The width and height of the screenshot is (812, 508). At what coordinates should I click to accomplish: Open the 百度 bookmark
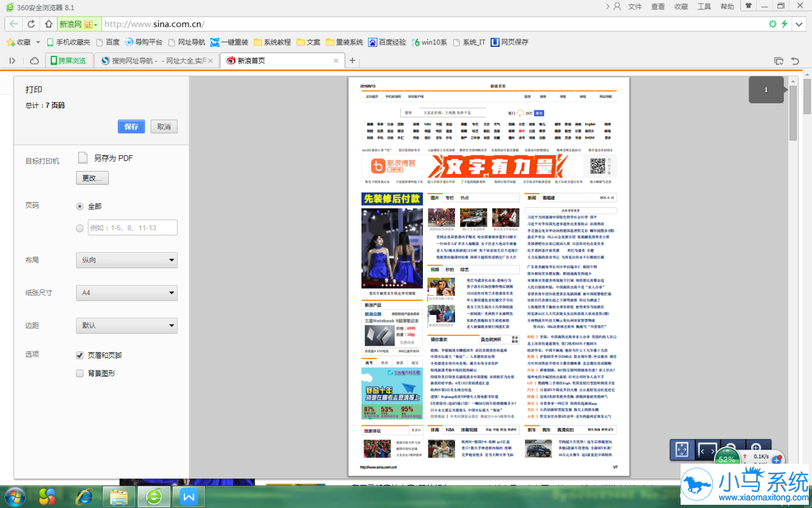108,42
